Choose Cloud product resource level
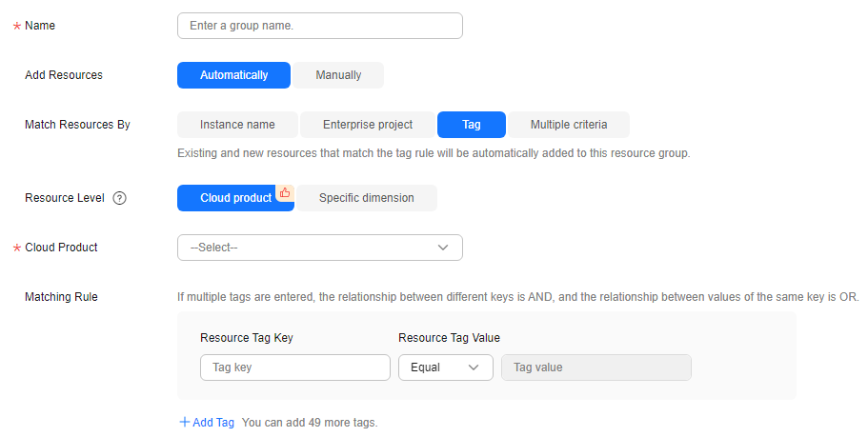 (x=236, y=198)
